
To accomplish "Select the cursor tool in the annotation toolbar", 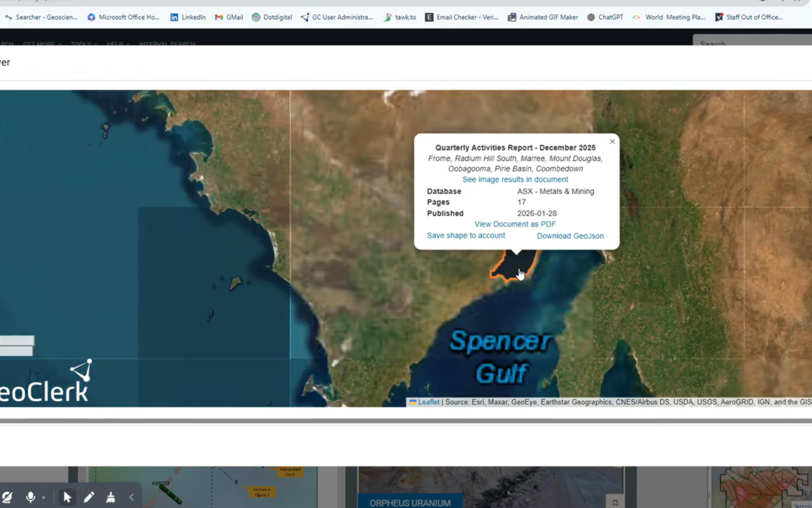I will tap(67, 497).
